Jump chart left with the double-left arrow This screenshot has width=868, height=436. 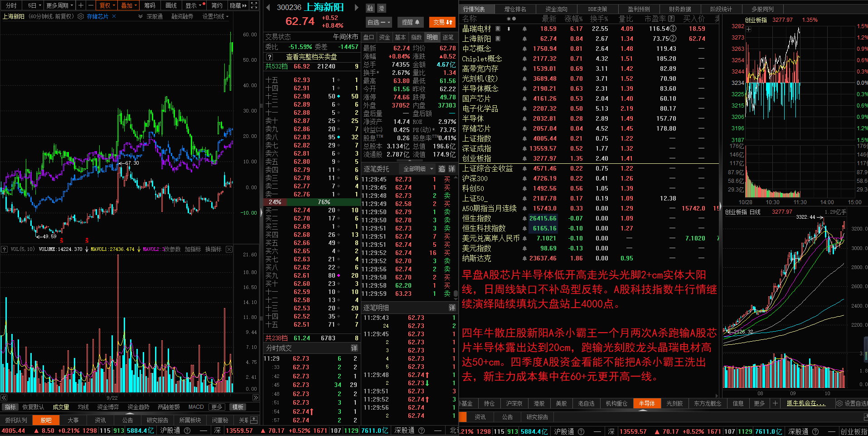pyautogui.click(x=4, y=398)
